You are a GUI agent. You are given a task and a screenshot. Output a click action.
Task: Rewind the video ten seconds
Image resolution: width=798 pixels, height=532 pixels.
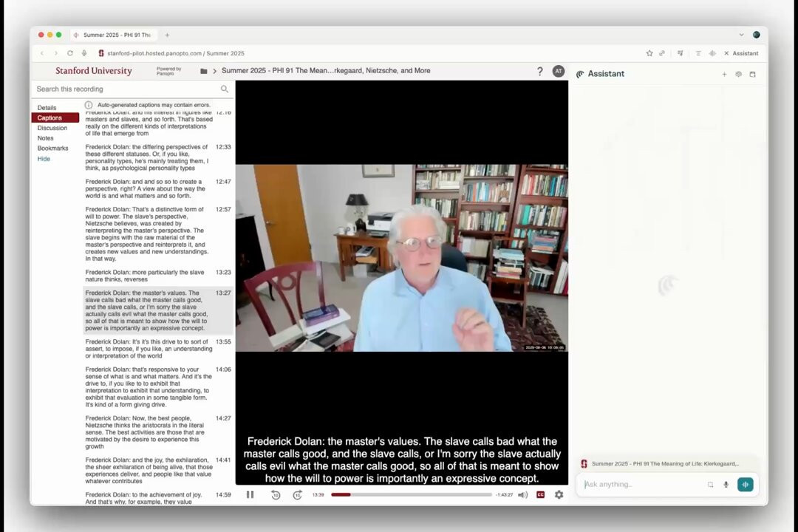[276, 495]
